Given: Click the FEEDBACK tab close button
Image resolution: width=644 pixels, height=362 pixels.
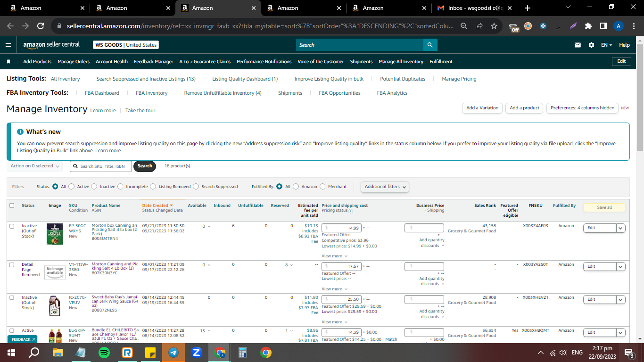Looking at the screenshot, I should click(34, 339).
